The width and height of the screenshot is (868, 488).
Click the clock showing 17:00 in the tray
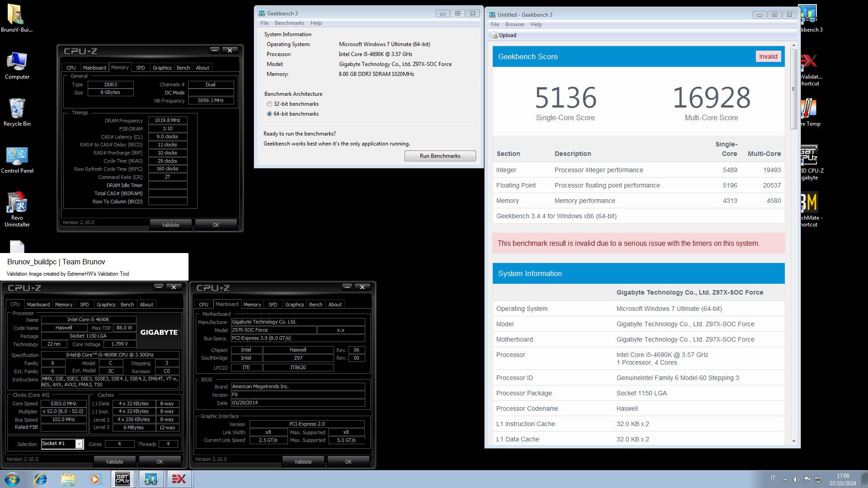click(843, 476)
